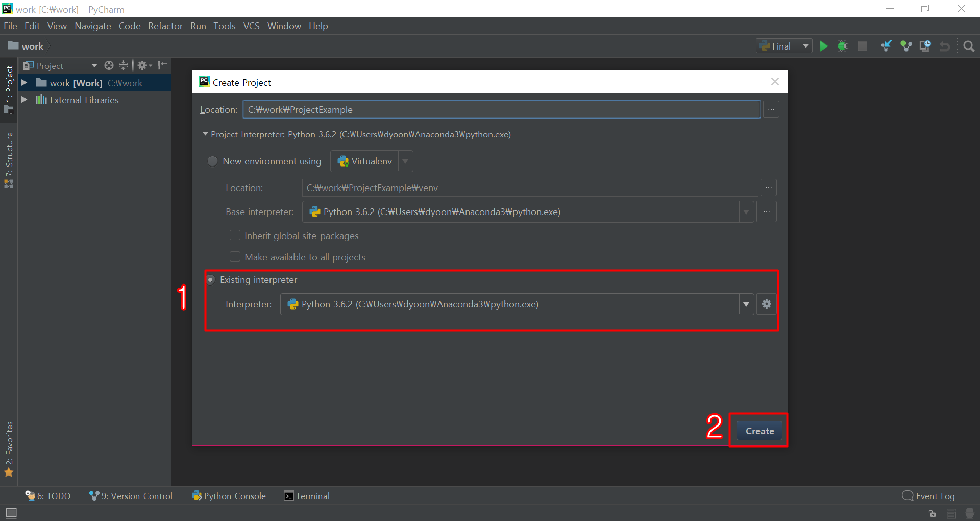The height and width of the screenshot is (521, 980).
Task: Collapse the Project Interpreter section
Action: point(205,134)
